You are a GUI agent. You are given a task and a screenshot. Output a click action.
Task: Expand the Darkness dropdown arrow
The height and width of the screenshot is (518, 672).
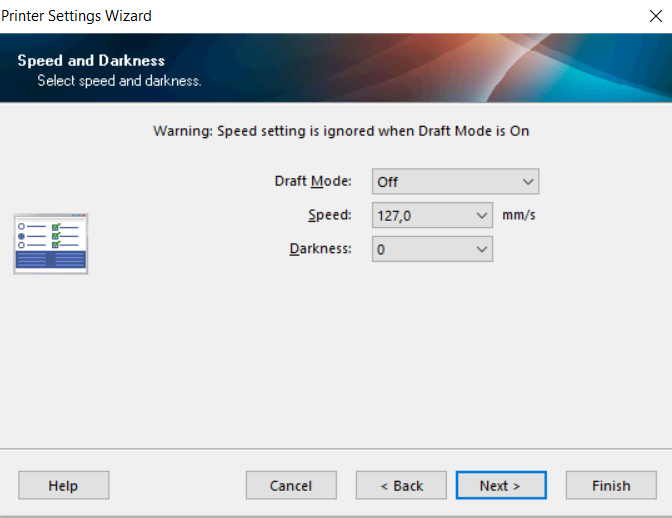[482, 249]
